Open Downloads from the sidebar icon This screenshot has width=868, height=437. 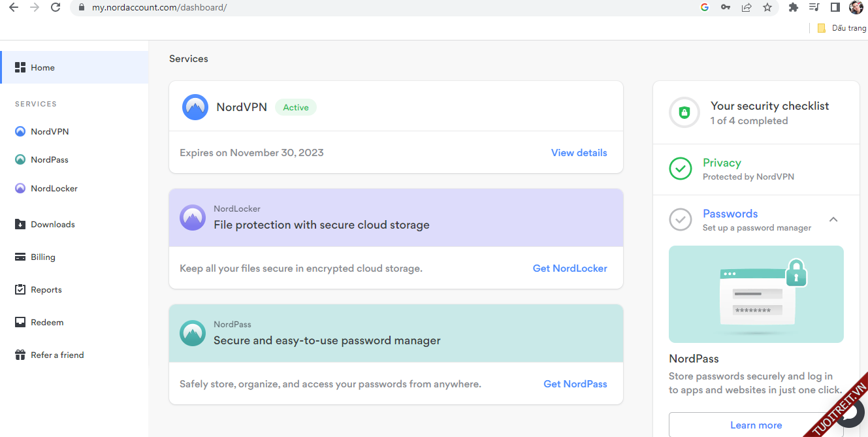pyautogui.click(x=20, y=224)
